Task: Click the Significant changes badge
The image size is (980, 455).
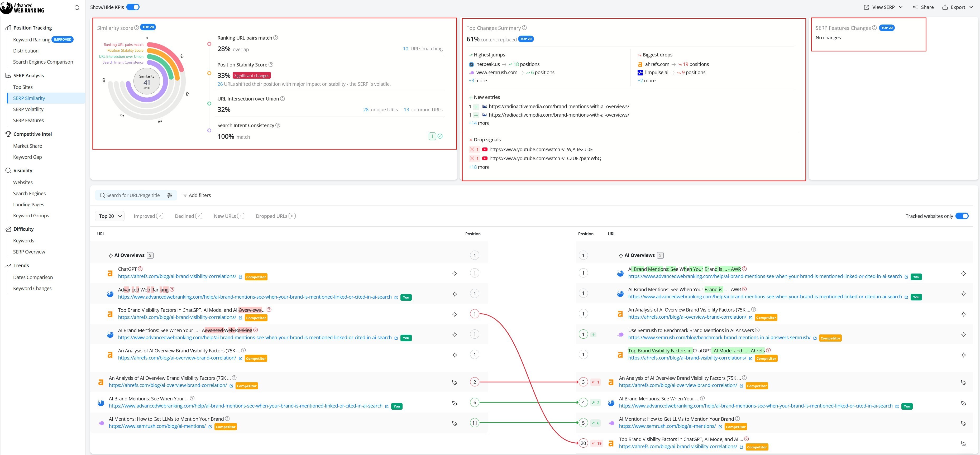Action: pos(251,75)
